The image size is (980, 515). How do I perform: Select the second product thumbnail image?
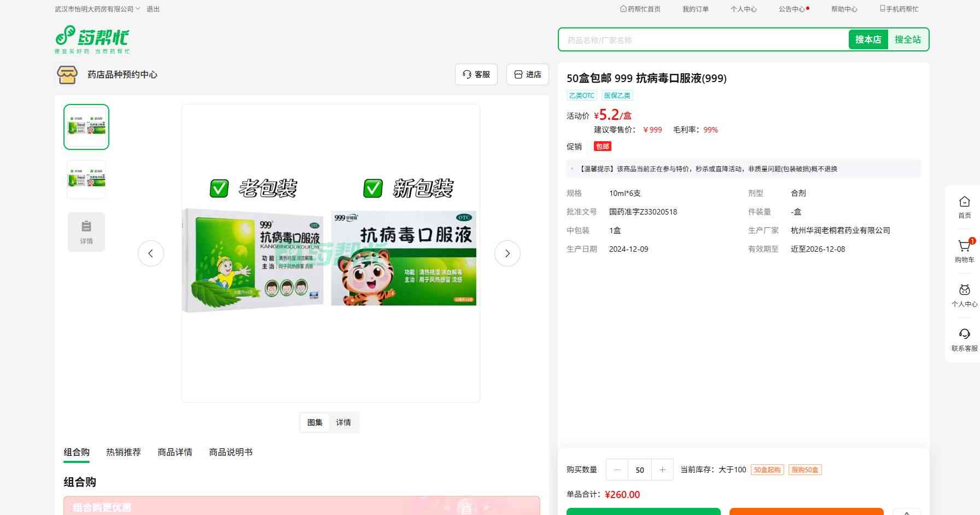click(86, 180)
